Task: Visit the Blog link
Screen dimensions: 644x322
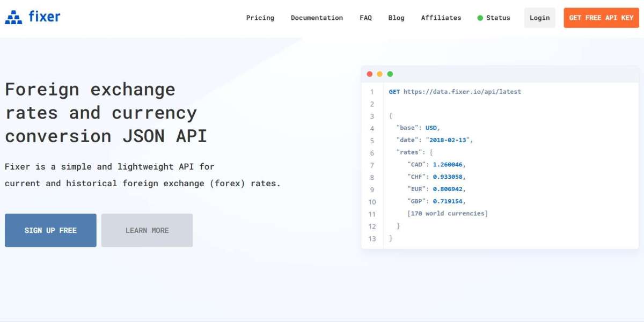Action: 397,18
